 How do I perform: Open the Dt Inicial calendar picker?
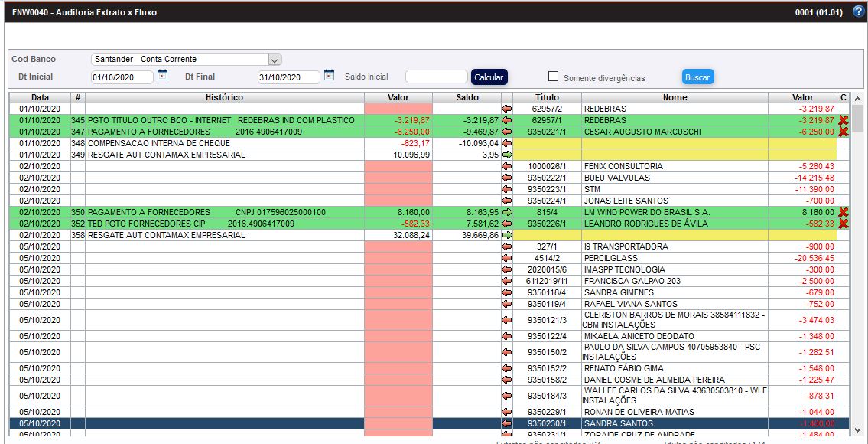click(162, 76)
